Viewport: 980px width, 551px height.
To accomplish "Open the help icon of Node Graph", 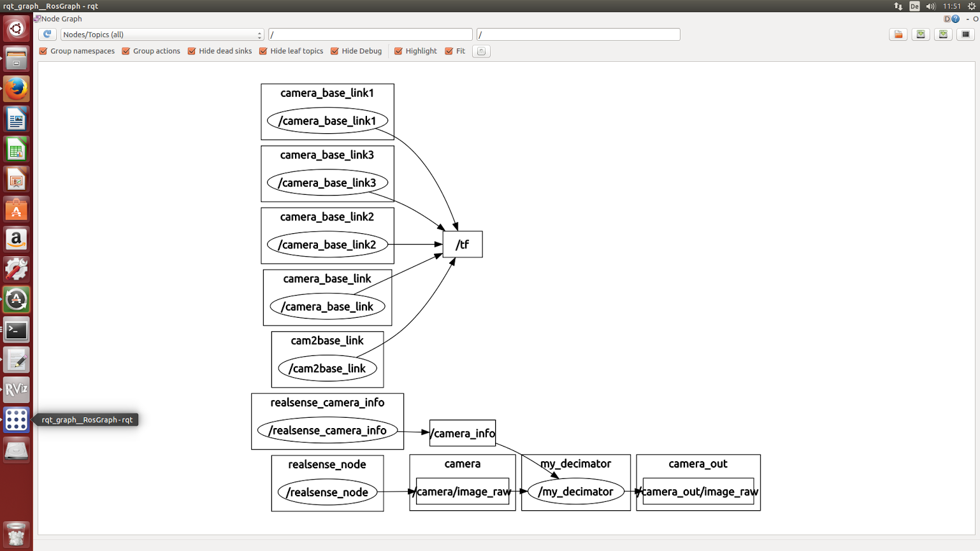I will 955,19.
